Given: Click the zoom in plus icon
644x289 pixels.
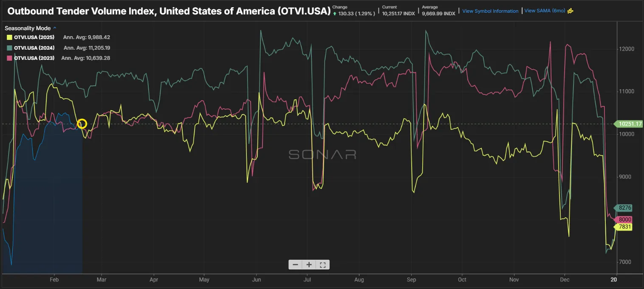Looking at the screenshot, I should coord(309,264).
